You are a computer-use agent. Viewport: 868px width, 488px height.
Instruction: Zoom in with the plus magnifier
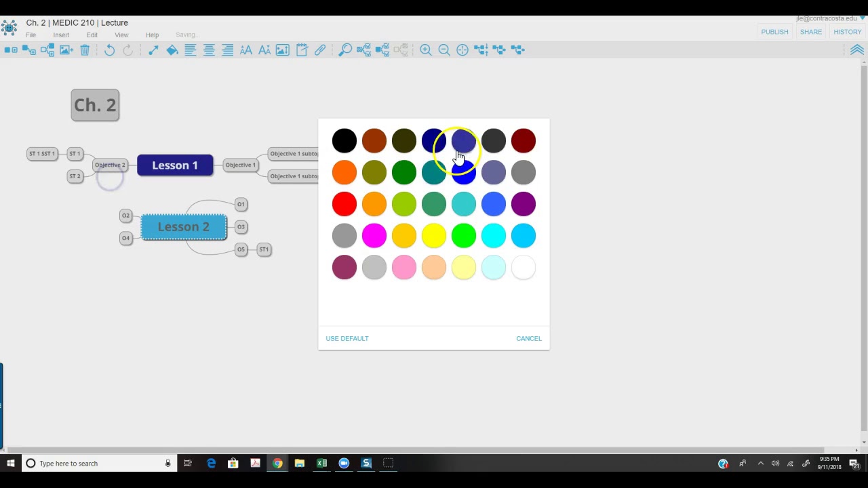point(426,50)
